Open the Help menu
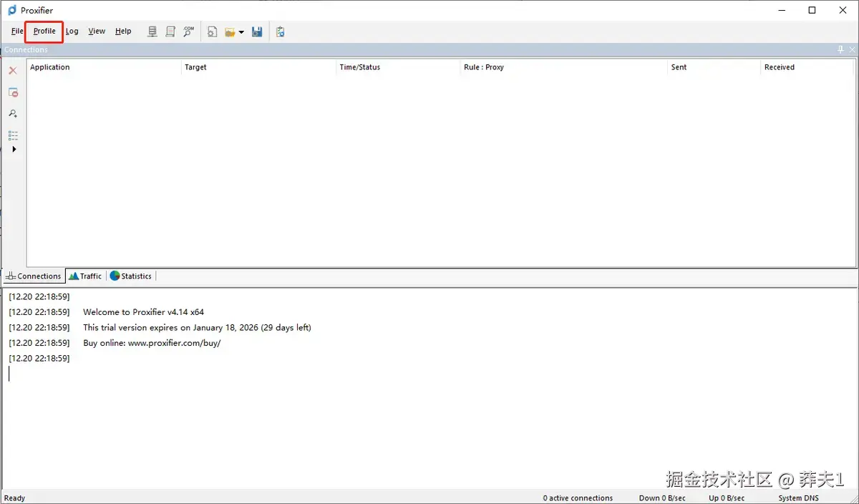 point(123,31)
